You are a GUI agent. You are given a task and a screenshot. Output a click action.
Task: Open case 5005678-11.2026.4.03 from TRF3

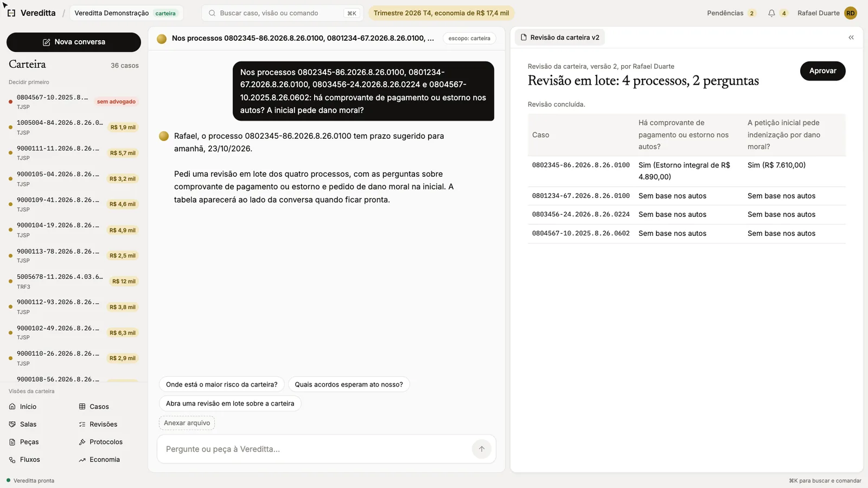pos(74,281)
